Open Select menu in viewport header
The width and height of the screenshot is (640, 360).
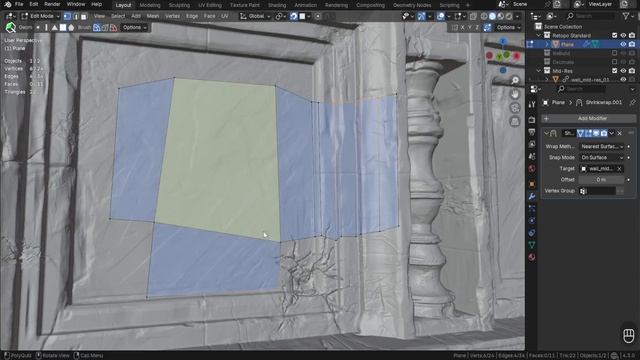(x=118, y=16)
